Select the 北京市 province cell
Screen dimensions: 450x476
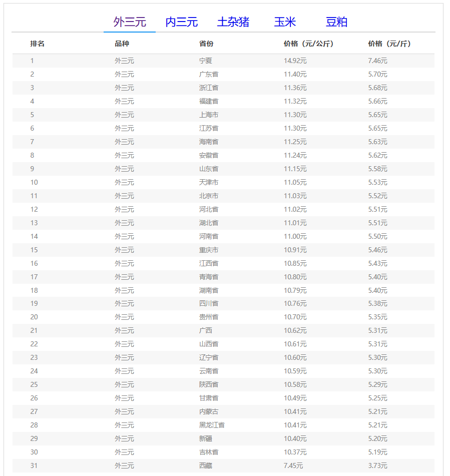(209, 196)
